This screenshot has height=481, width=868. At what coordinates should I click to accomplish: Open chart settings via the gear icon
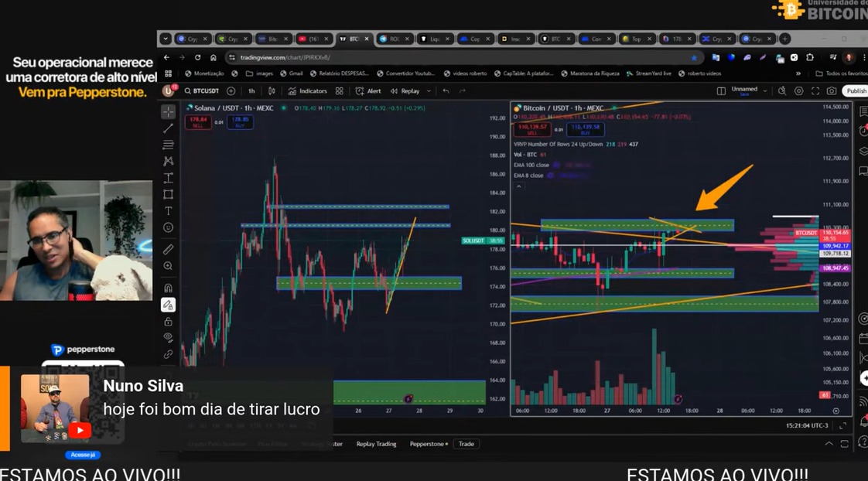pos(798,91)
